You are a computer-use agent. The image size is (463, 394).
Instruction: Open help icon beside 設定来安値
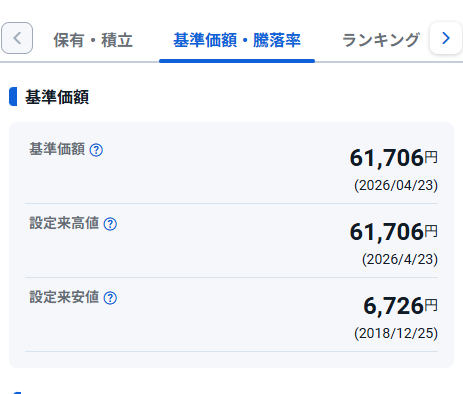coord(110,298)
